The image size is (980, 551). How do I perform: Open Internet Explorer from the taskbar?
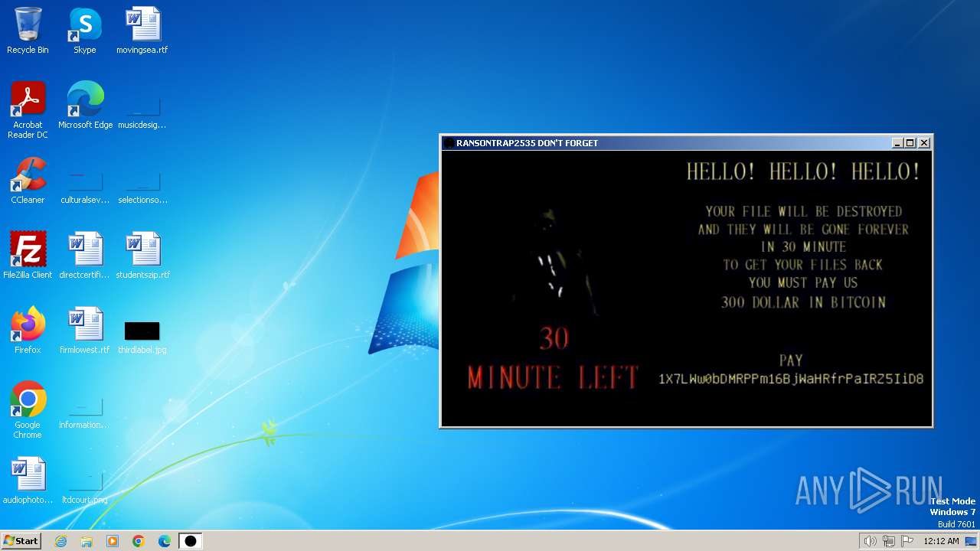click(x=60, y=541)
